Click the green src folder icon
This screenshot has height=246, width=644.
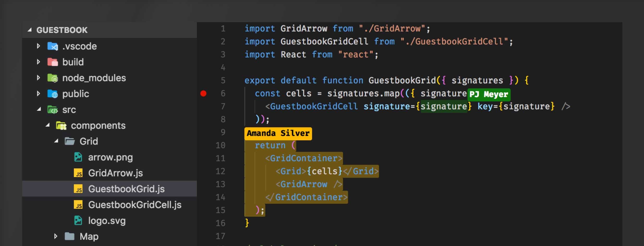tap(53, 110)
